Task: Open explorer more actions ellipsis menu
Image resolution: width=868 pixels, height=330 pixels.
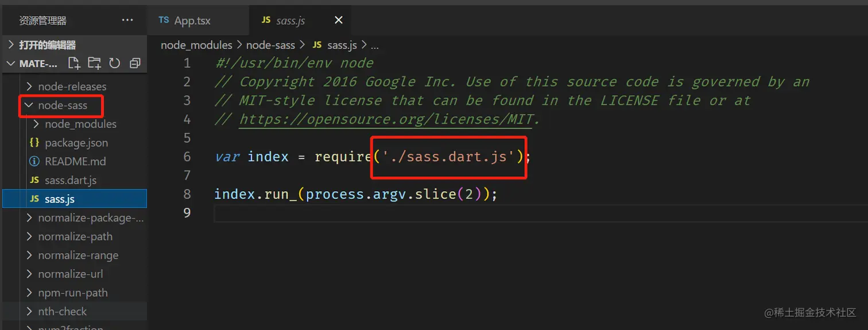Action: [x=127, y=21]
